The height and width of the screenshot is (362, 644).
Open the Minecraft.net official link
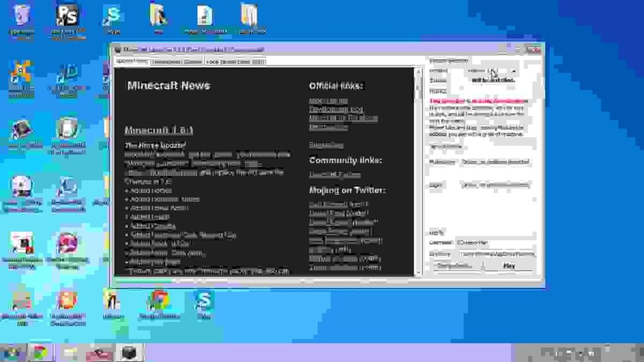[328, 101]
